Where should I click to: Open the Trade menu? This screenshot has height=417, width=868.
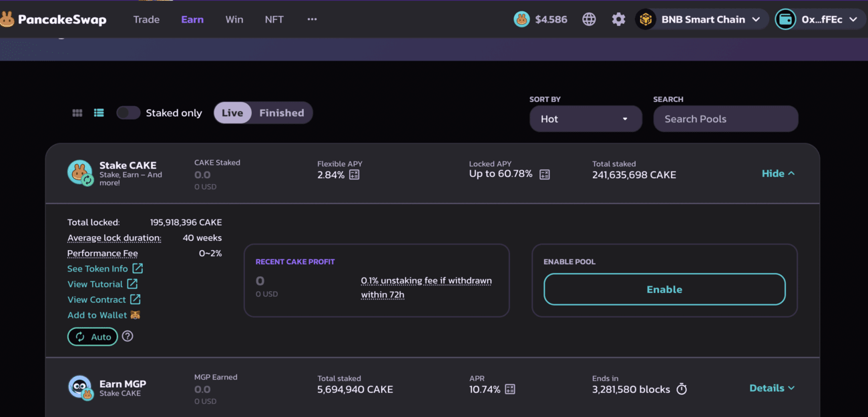coord(146,19)
